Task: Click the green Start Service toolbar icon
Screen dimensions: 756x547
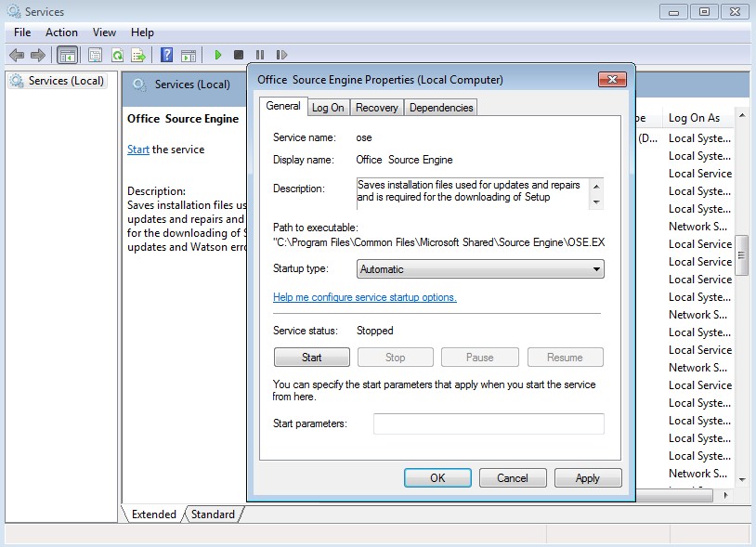Action: (218, 55)
